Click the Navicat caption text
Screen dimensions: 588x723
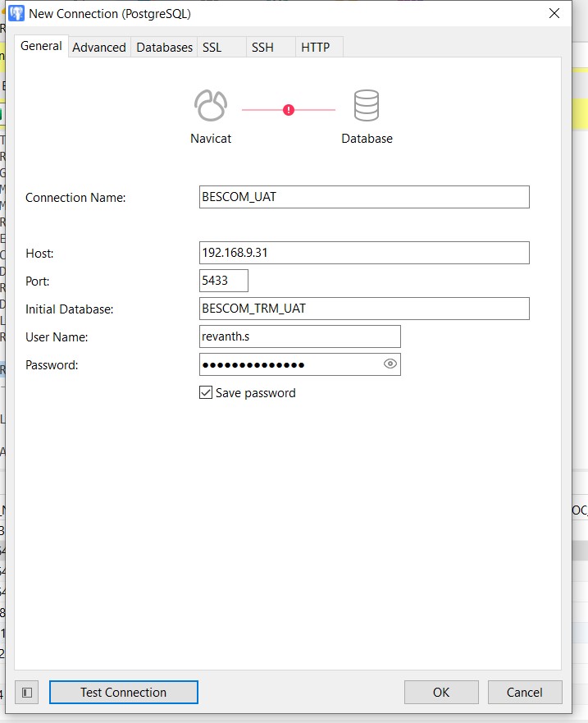point(211,139)
